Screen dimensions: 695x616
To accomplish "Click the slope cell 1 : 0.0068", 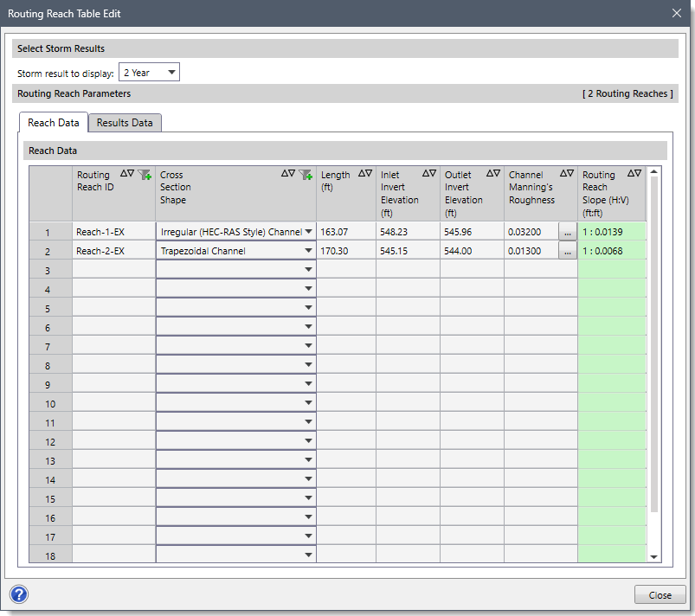I will [x=612, y=251].
